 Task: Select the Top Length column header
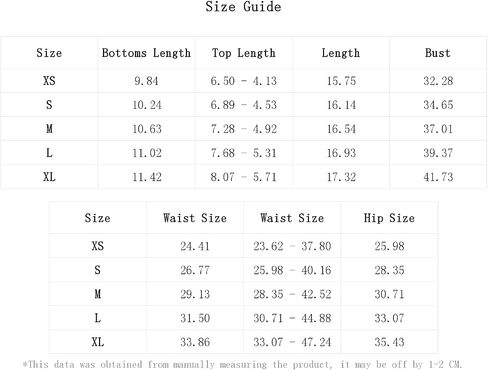244,53
